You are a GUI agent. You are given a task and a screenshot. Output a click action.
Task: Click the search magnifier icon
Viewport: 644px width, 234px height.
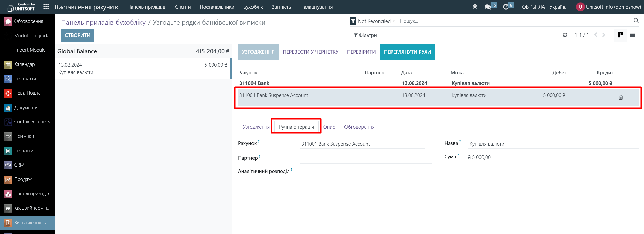coord(636,21)
